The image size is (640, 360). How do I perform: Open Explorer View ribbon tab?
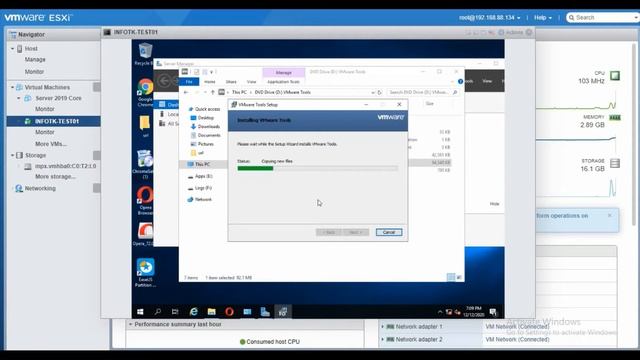[x=251, y=82]
